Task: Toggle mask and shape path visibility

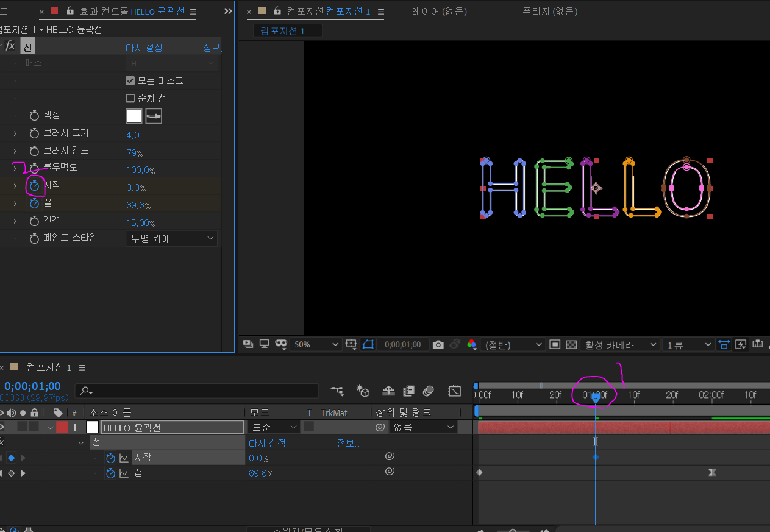Action: [367, 344]
